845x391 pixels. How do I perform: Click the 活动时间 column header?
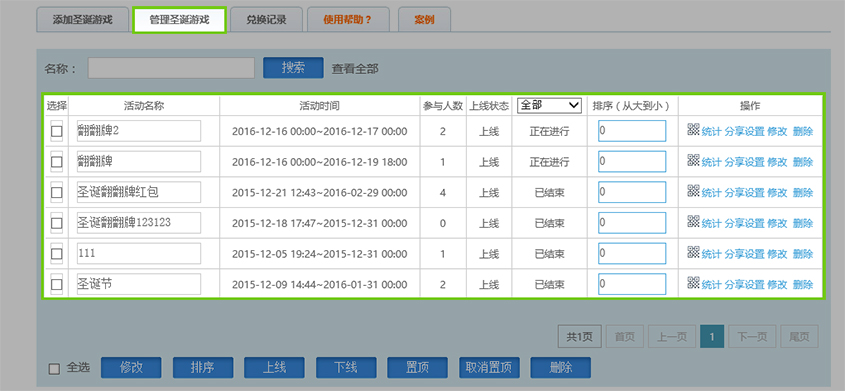pyautogui.click(x=320, y=106)
